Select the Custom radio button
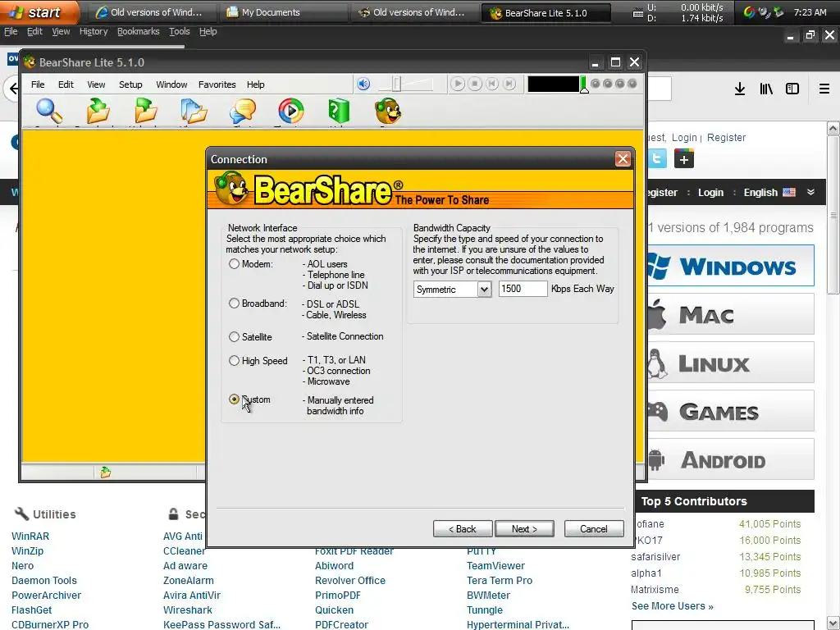The width and height of the screenshot is (840, 630). coord(234,399)
